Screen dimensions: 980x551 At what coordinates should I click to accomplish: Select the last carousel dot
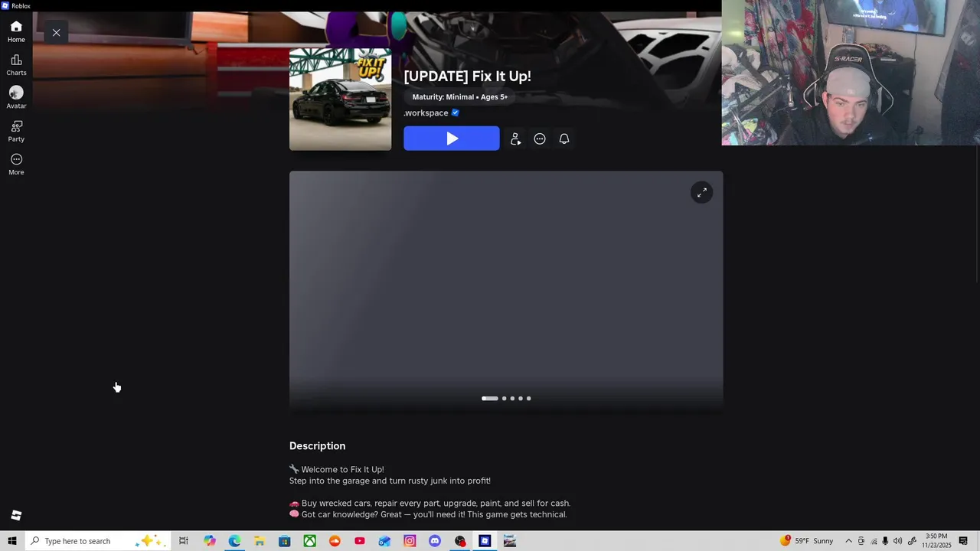(x=528, y=398)
